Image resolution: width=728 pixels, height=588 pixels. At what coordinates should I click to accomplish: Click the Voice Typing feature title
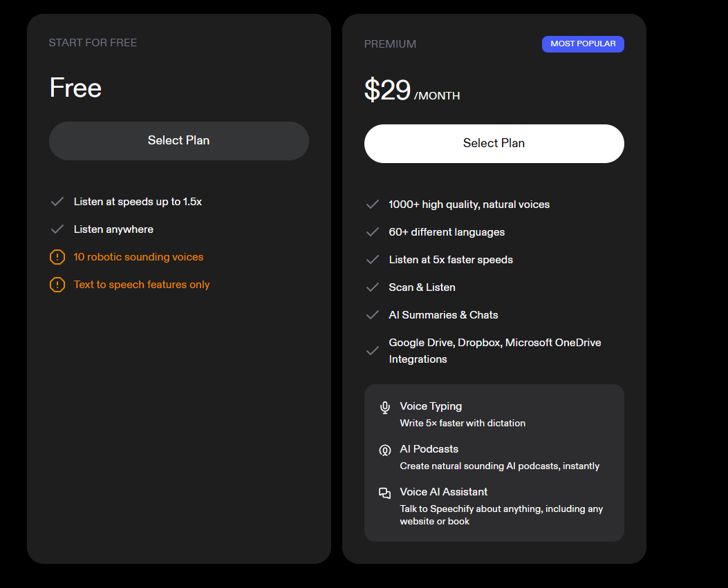coord(431,406)
